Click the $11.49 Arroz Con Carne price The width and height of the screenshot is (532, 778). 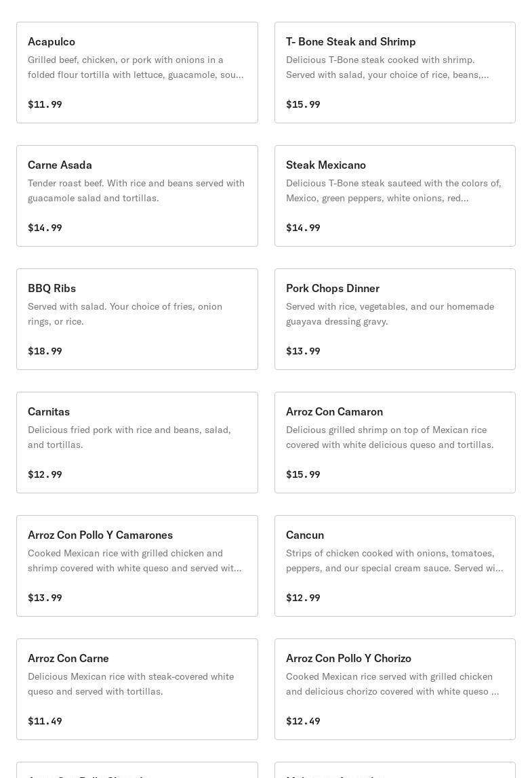(45, 721)
